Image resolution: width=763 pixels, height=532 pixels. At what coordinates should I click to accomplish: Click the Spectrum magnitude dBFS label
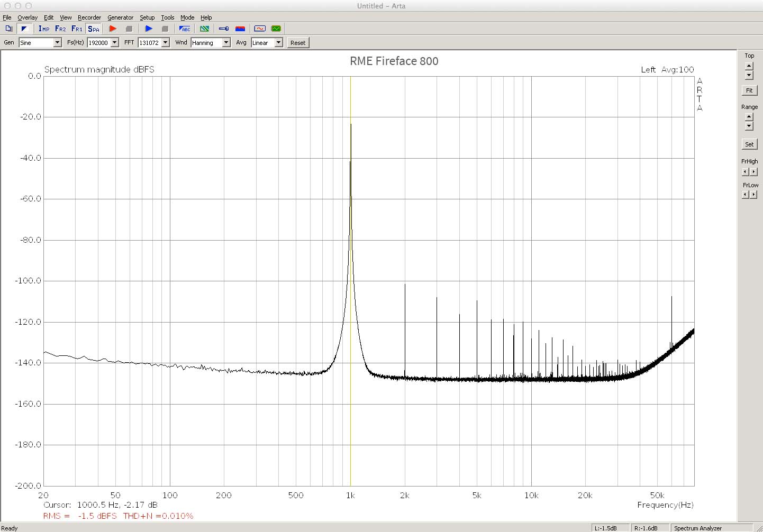[x=99, y=70]
